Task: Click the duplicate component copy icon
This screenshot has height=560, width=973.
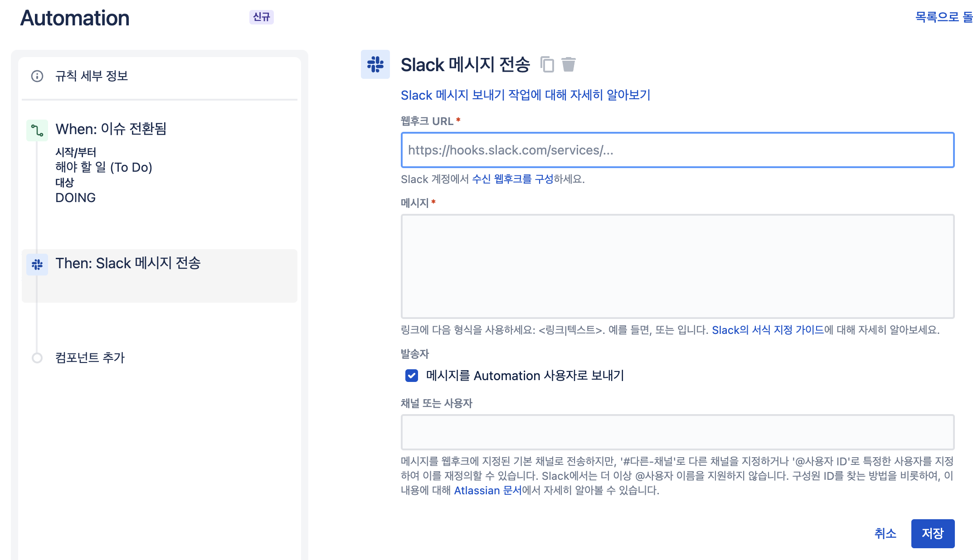Action: coord(547,64)
